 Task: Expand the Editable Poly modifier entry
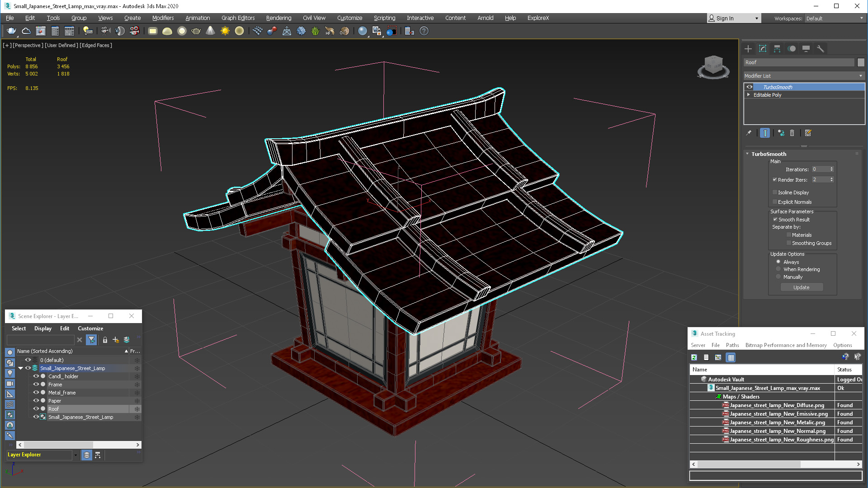(749, 95)
